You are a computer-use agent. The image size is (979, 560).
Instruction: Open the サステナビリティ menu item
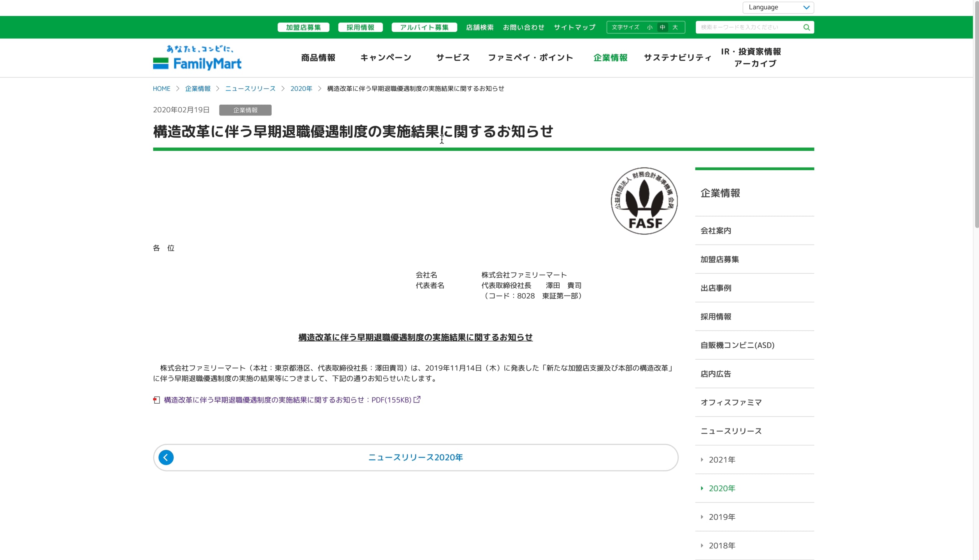coord(677,58)
